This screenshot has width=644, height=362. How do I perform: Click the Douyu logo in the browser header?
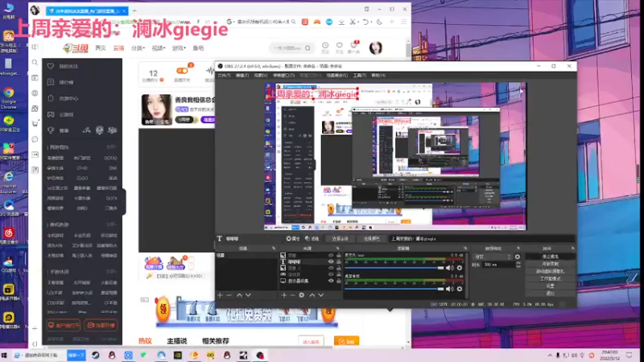[76, 48]
